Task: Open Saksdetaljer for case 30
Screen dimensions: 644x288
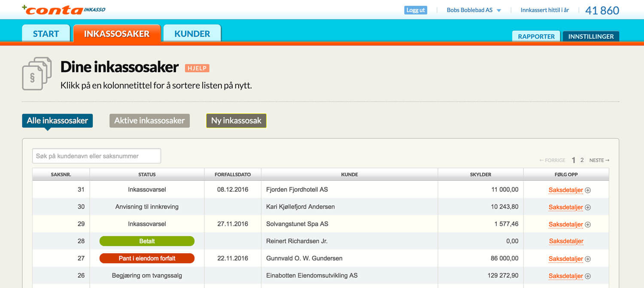Action: [565, 207]
